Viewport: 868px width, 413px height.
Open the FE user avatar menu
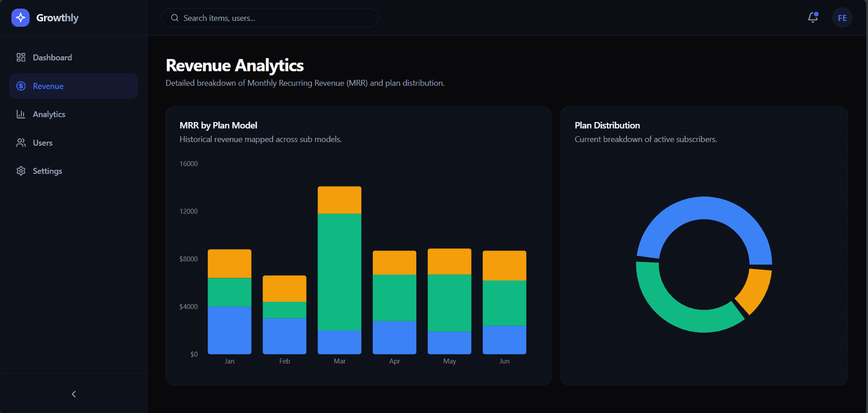pos(842,18)
